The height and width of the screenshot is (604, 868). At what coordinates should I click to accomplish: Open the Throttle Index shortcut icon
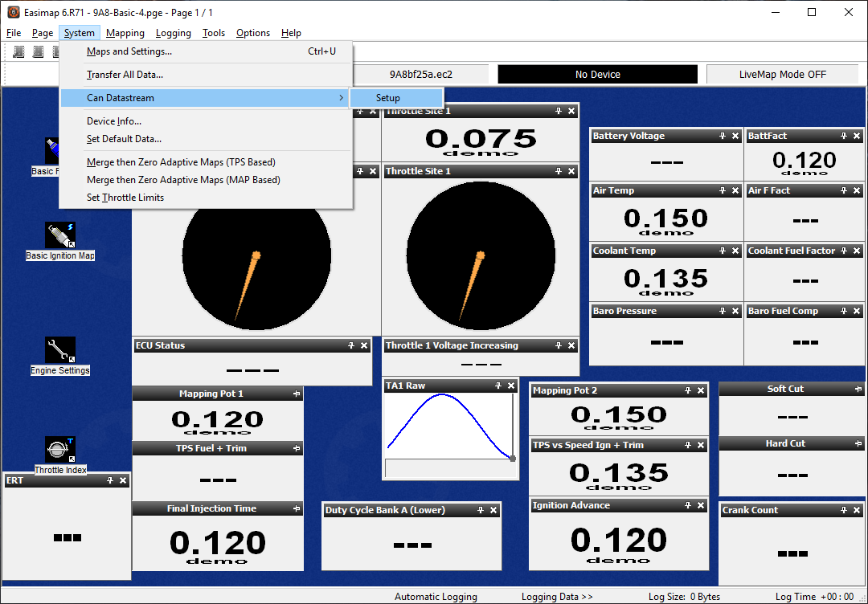pyautogui.click(x=60, y=450)
